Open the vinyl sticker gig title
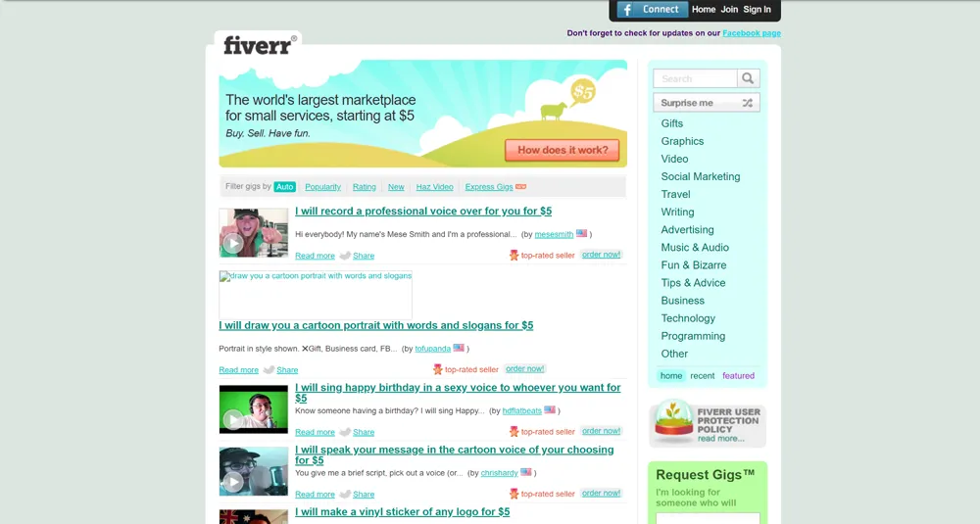Viewport: 980px width, 524px height. (403, 512)
